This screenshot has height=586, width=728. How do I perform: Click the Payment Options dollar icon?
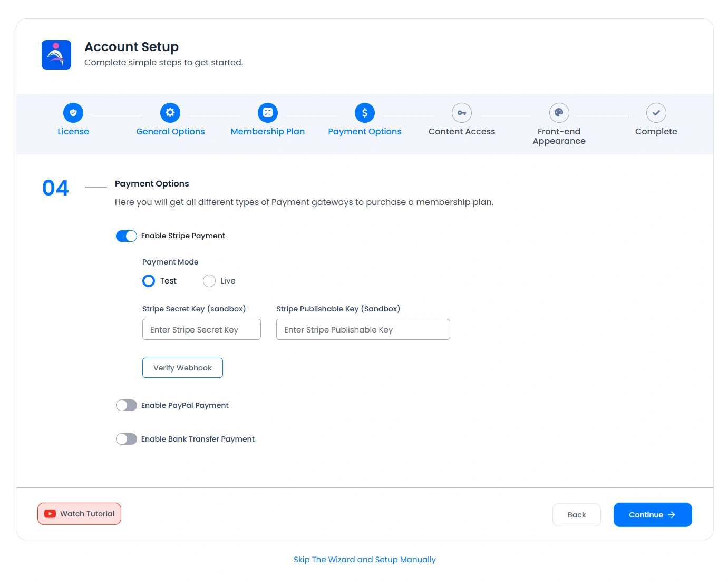coord(364,112)
